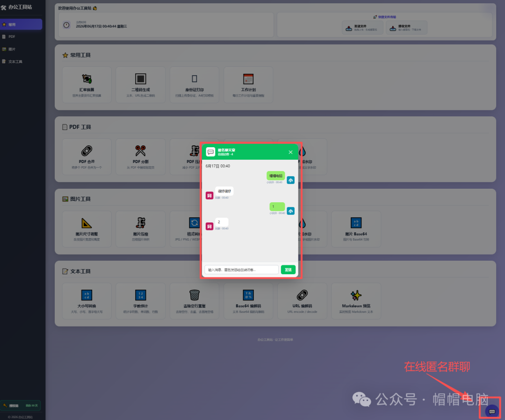
Task: Open the URL 编解码 tool
Action: (x=302, y=301)
